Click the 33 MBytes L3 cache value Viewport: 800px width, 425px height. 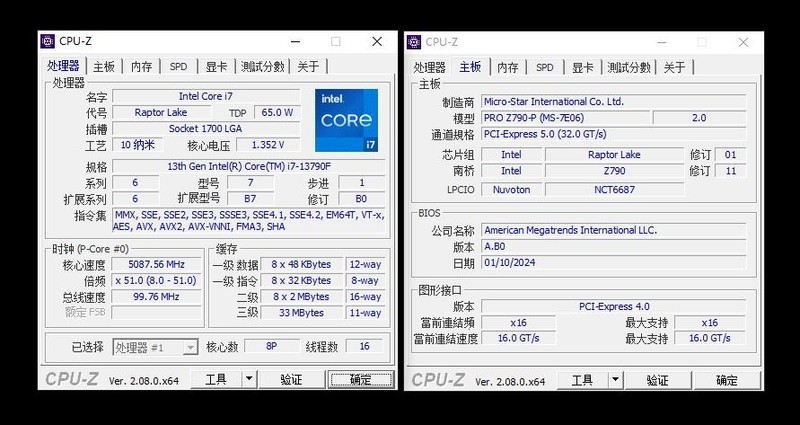(302, 313)
